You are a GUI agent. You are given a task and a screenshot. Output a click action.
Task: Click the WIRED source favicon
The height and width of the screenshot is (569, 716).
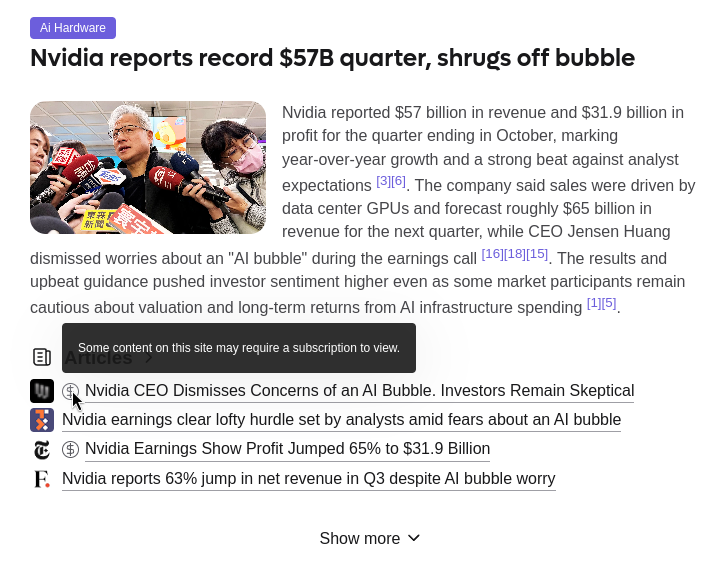(x=42, y=391)
